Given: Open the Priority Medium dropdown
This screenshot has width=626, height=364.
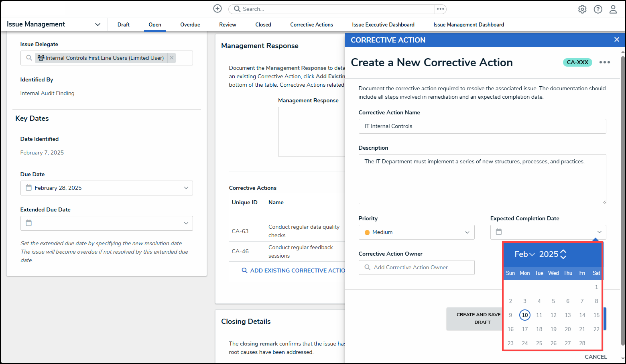Looking at the screenshot, I should pyautogui.click(x=416, y=232).
